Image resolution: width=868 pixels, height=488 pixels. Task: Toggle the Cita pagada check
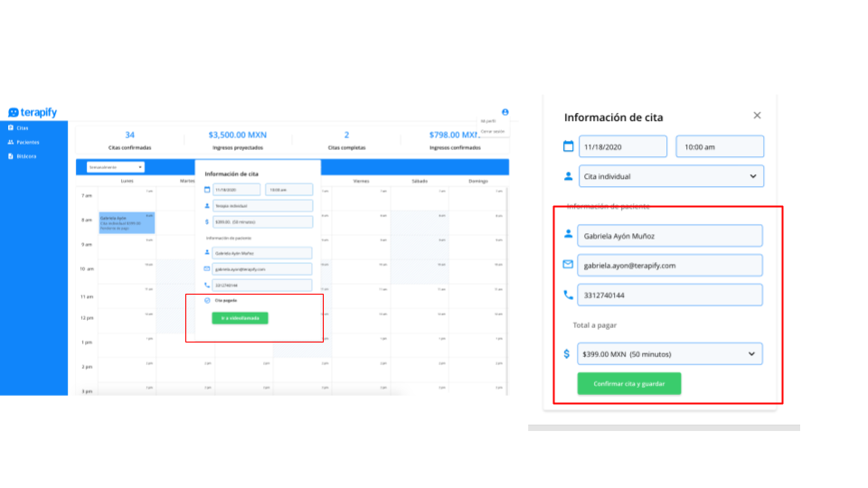(x=208, y=300)
